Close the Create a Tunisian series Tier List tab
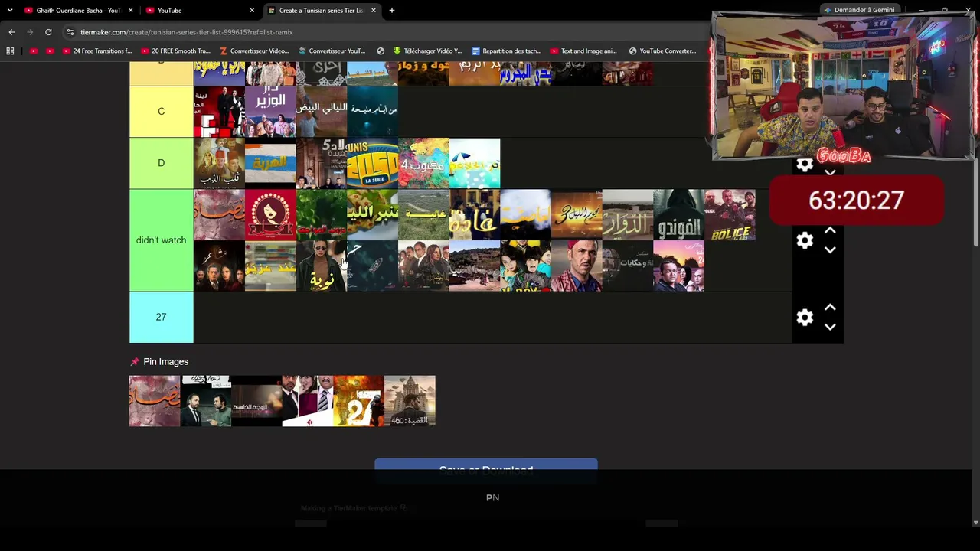The width and height of the screenshot is (980, 551). pos(374,11)
